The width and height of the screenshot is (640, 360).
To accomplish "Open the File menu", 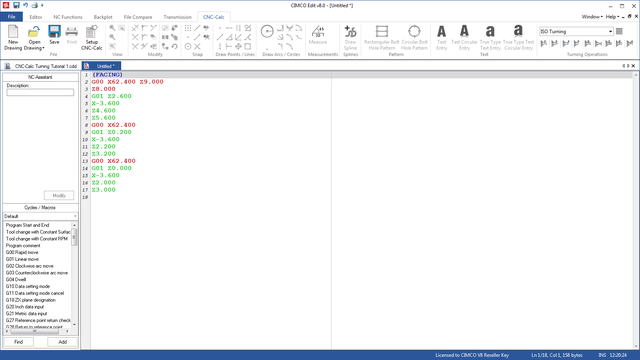I will (x=11, y=17).
